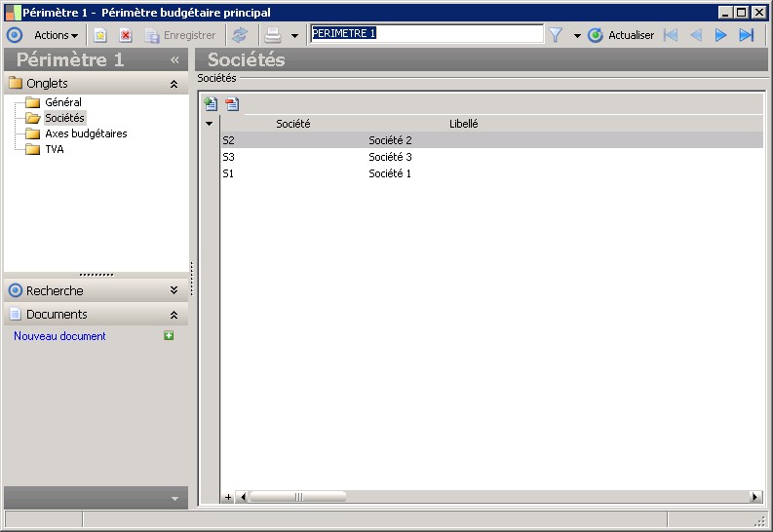Click the filter funnel icon
Viewport: 773px width, 532px height.
(556, 35)
